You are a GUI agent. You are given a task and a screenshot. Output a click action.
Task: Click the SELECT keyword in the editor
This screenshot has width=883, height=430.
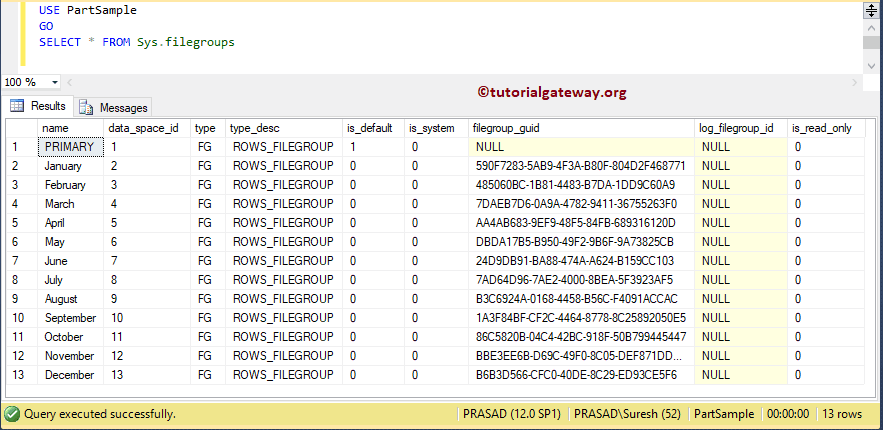tap(60, 42)
